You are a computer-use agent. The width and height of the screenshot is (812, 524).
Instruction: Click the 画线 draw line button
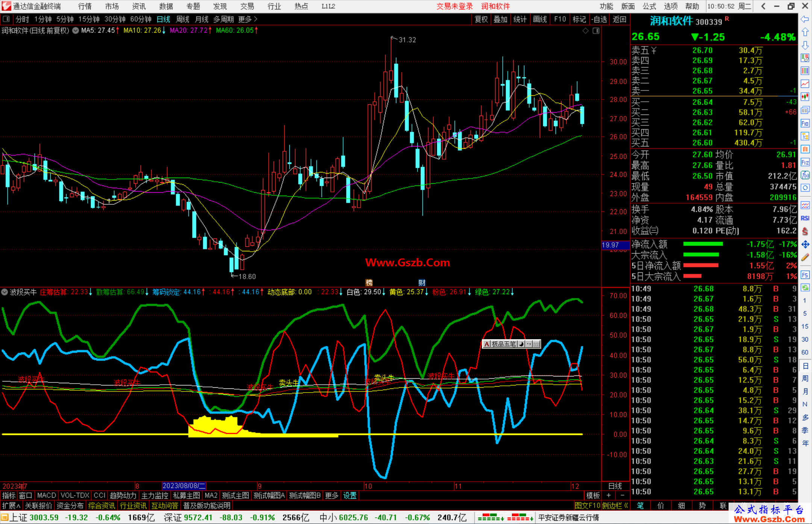(540, 19)
